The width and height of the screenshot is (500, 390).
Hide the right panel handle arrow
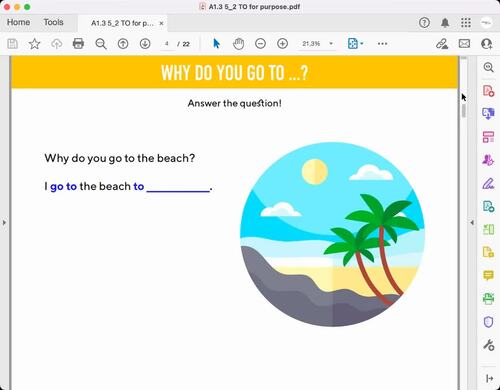(x=472, y=222)
